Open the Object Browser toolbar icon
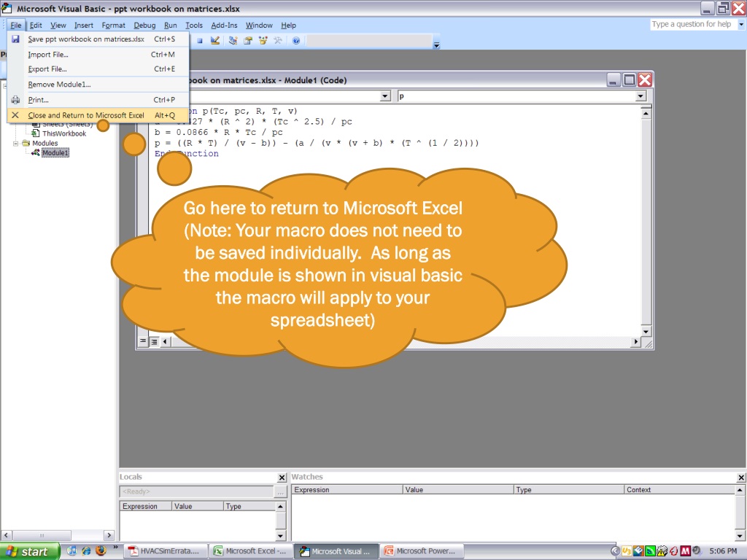 (263, 41)
